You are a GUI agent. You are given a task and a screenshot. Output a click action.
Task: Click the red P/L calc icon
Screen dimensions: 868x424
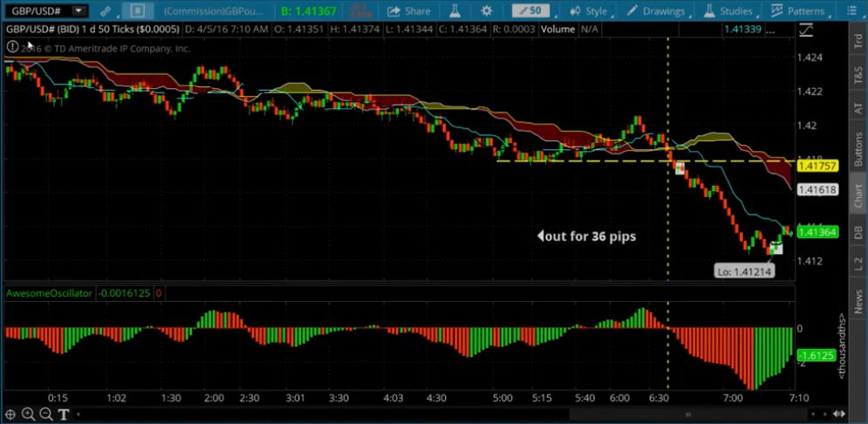359,11
